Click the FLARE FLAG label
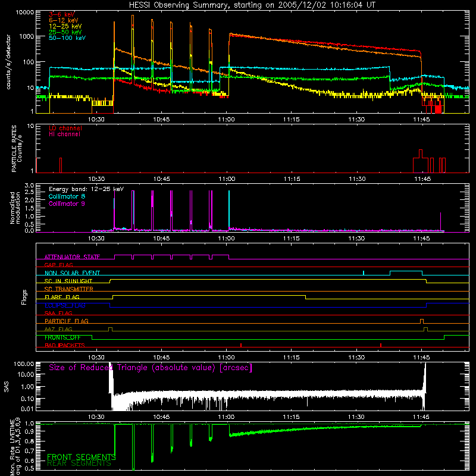Viewport: 476px width, 476px height. [x=62, y=297]
